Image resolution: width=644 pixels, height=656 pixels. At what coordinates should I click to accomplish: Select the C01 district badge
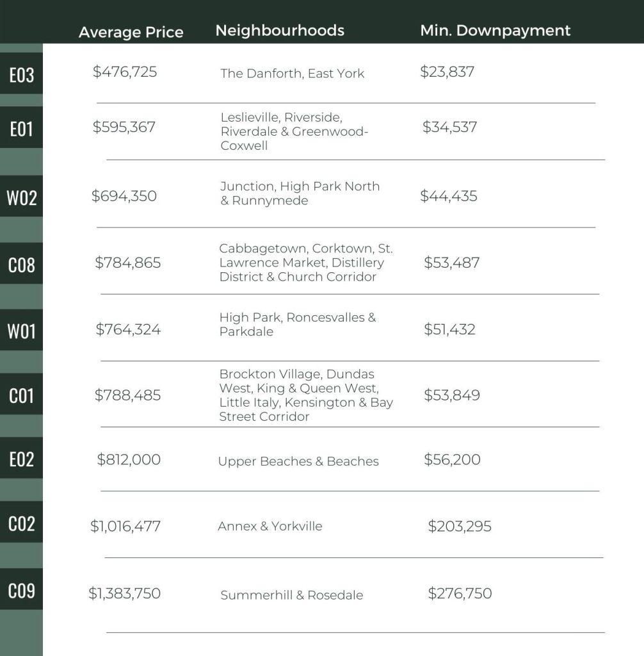[x=21, y=394]
